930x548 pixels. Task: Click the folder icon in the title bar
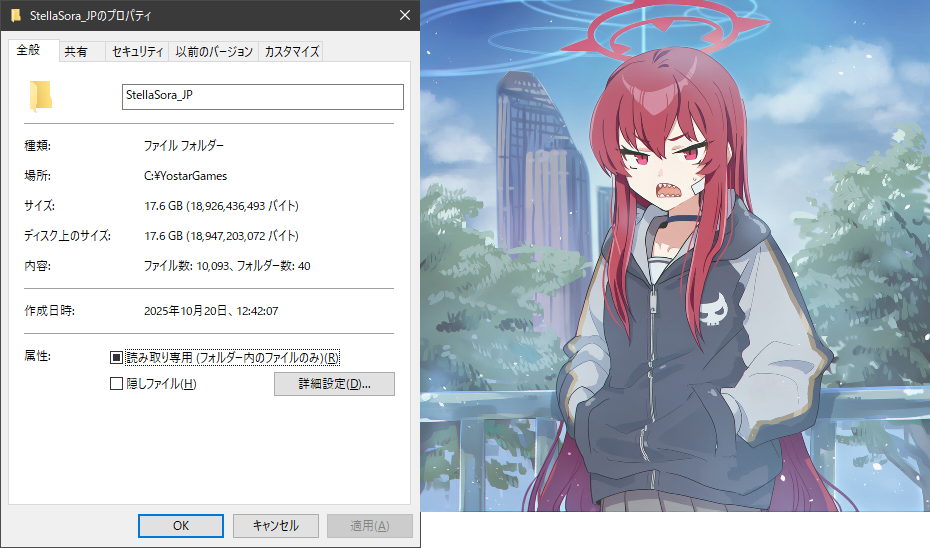click(x=16, y=16)
